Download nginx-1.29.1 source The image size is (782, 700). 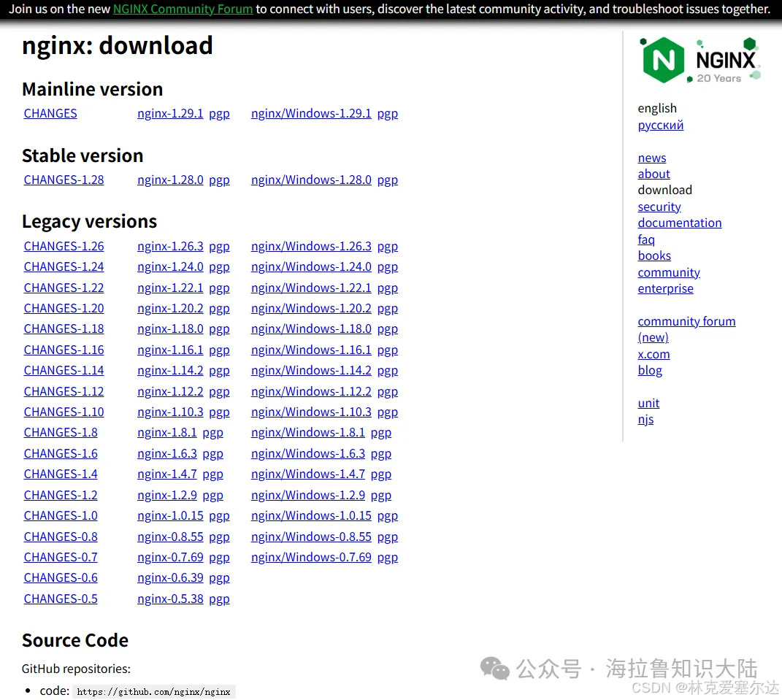point(170,114)
